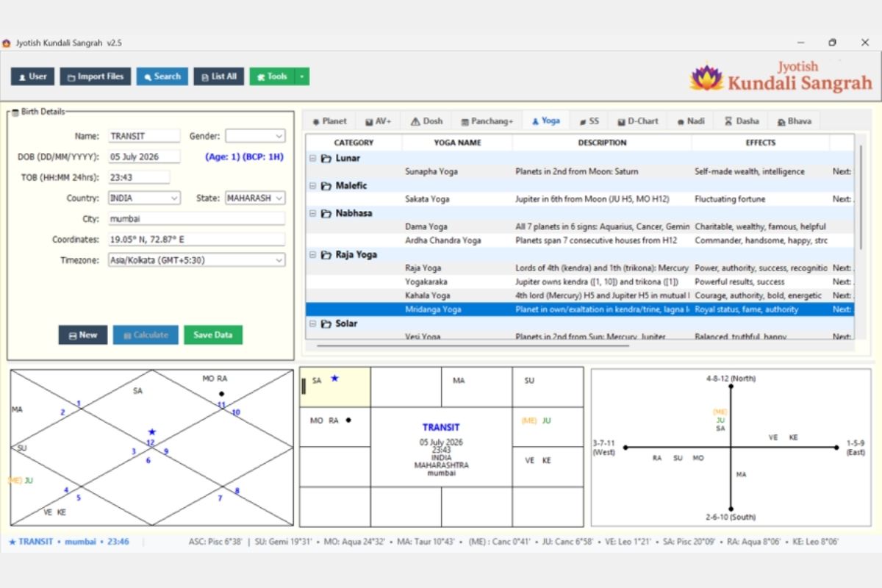Open the List All records button
The image size is (882, 588).
[218, 76]
